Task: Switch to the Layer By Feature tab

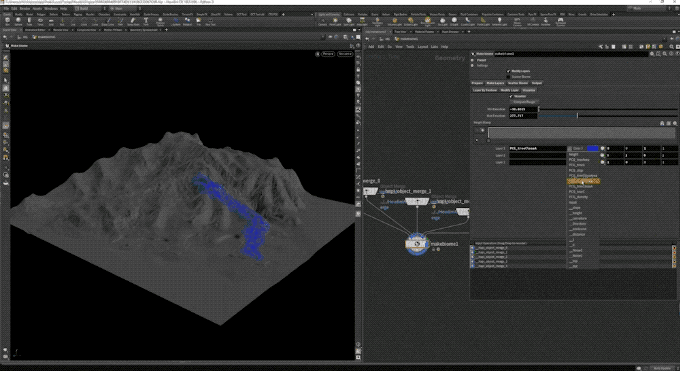Action: [x=485, y=90]
